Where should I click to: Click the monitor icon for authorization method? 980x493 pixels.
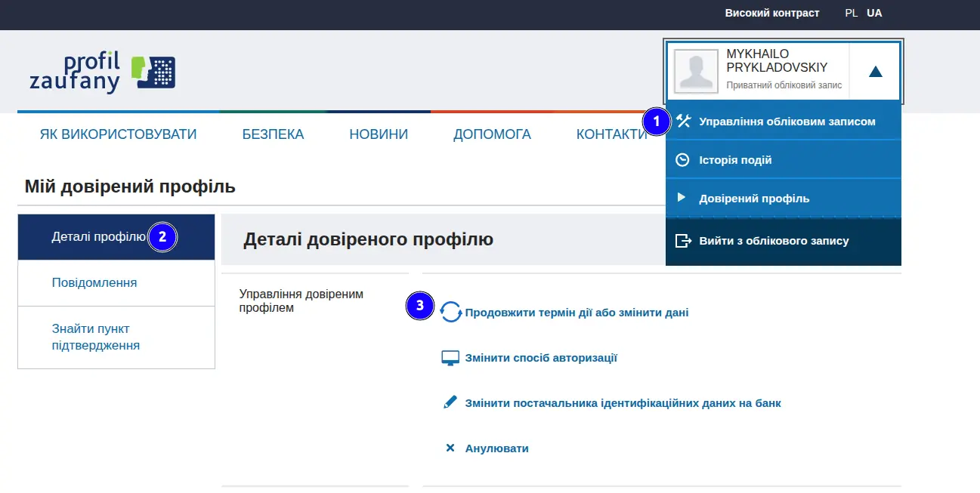click(x=450, y=358)
